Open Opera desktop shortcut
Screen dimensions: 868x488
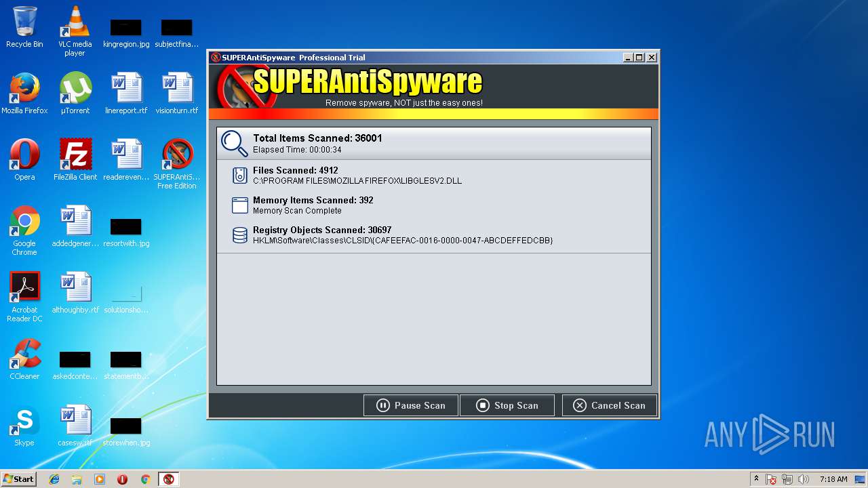click(24, 160)
